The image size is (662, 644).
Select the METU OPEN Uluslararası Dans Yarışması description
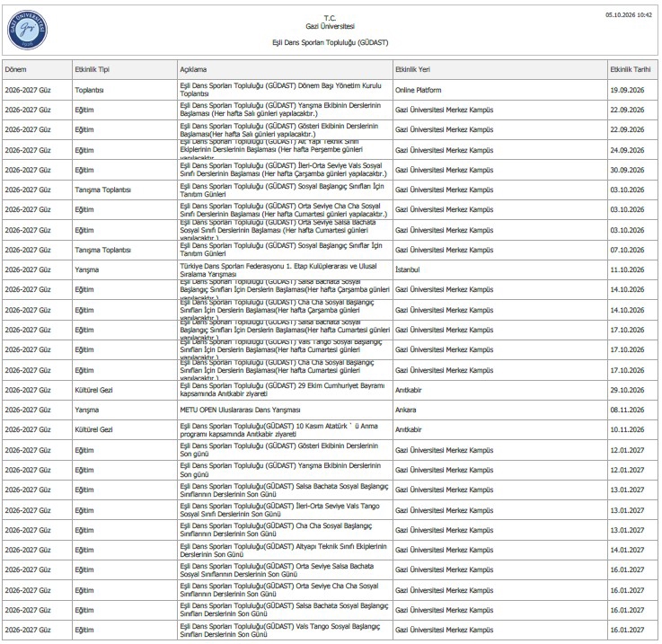click(240, 410)
